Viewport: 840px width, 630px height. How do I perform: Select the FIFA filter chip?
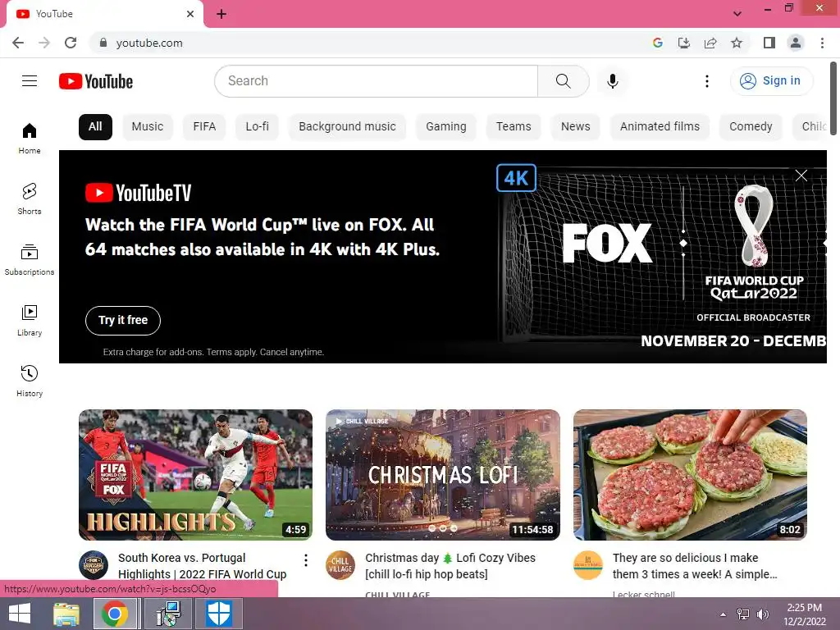click(204, 127)
